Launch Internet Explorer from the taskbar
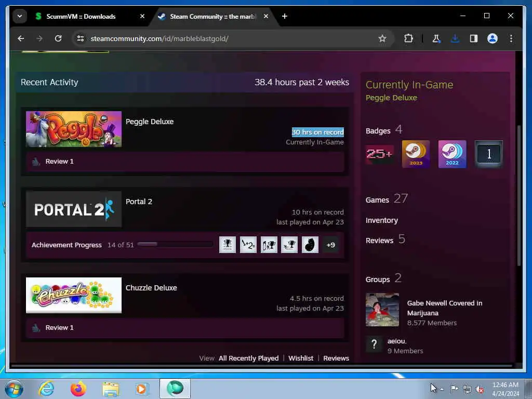Screen dimensions: 532x399 pyautogui.click(x=46, y=389)
